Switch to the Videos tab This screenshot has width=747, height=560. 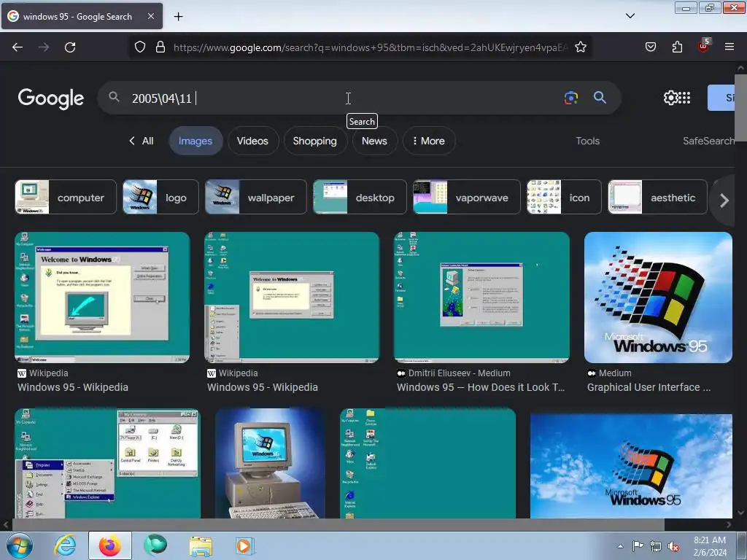(x=252, y=141)
